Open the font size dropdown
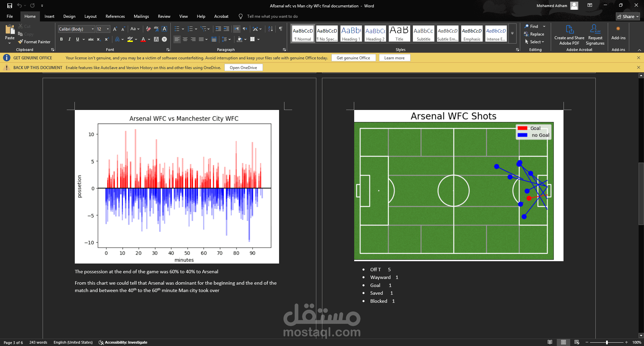 pyautogui.click(x=108, y=29)
